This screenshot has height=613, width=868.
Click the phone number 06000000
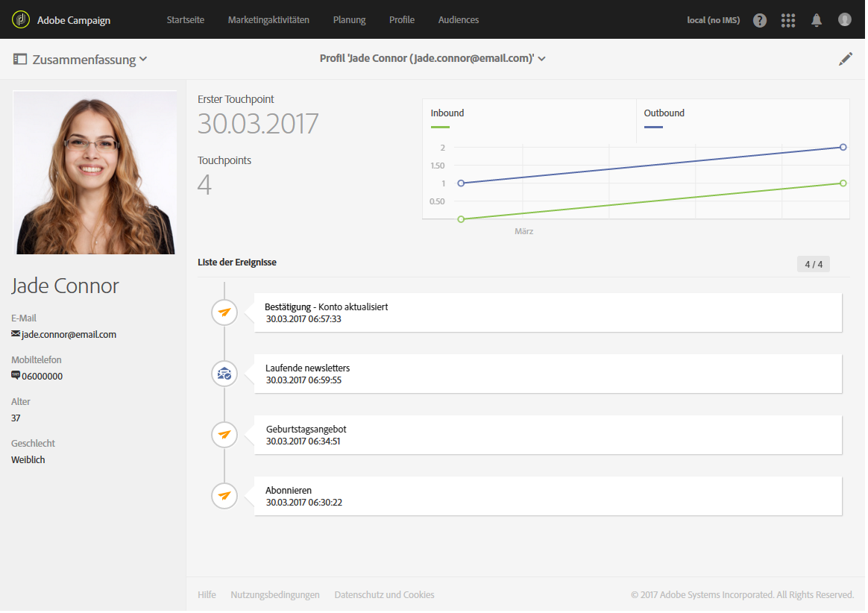(x=42, y=376)
